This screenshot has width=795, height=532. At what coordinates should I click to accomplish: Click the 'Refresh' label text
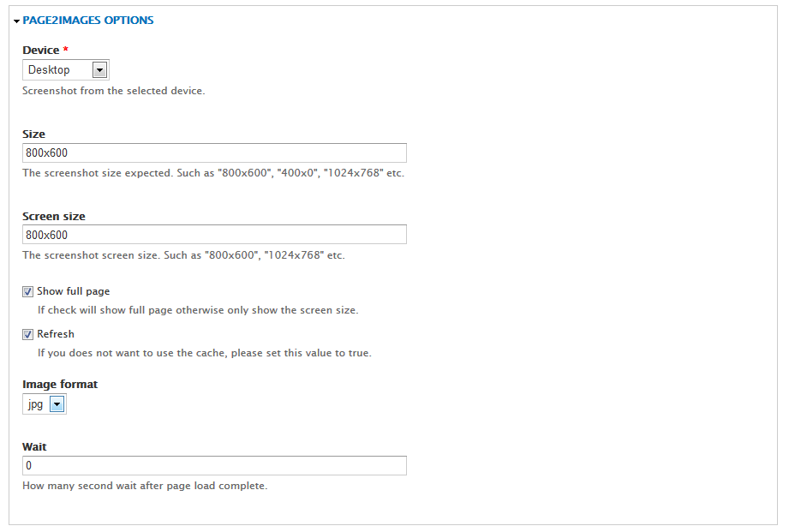coord(56,334)
